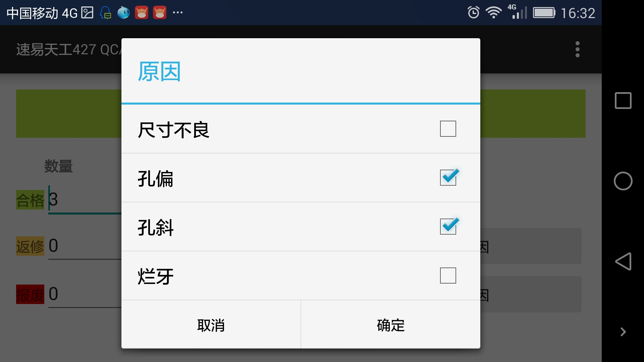This screenshot has width=644, height=362.
Task: Uncheck the 孔偏 checkbox
Action: click(449, 177)
